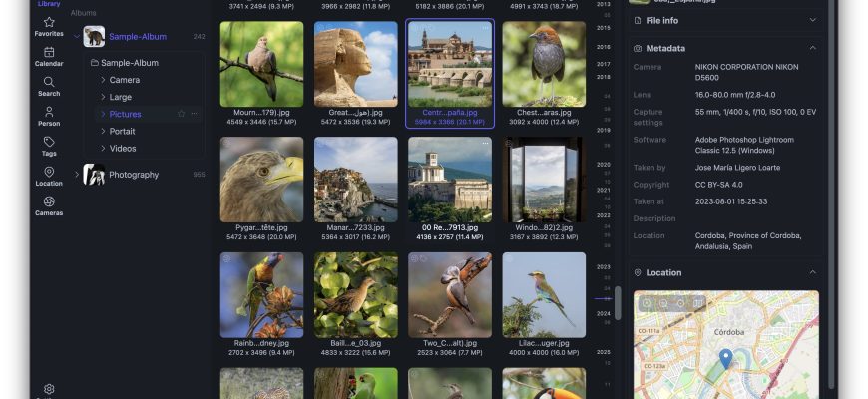This screenshot has height=399, width=868.
Task: Click the map zoom-out control
Action: coord(664,303)
